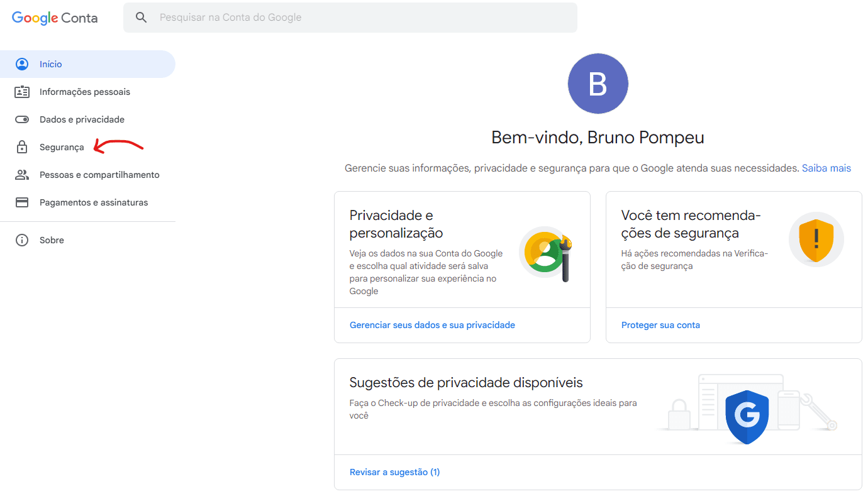The height and width of the screenshot is (494, 868).
Task: Click the Bruno Pompeu profile avatar
Action: [598, 84]
